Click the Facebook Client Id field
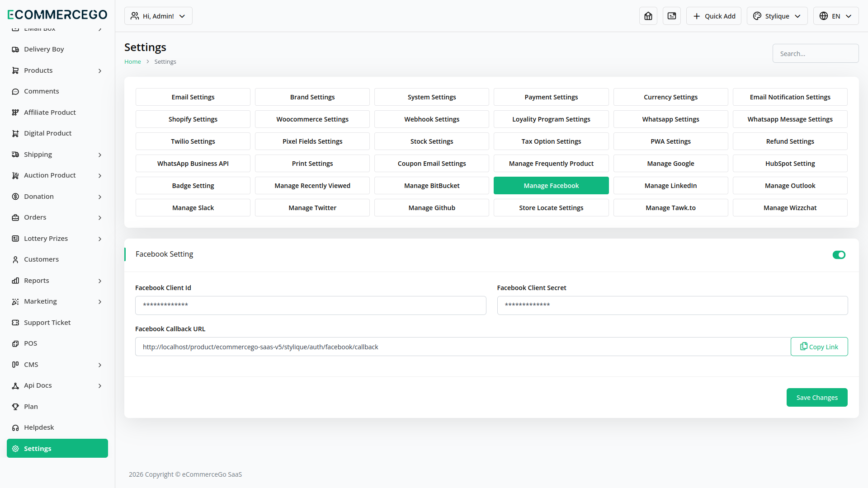Screen dimensions: 868x488 (x=311, y=305)
